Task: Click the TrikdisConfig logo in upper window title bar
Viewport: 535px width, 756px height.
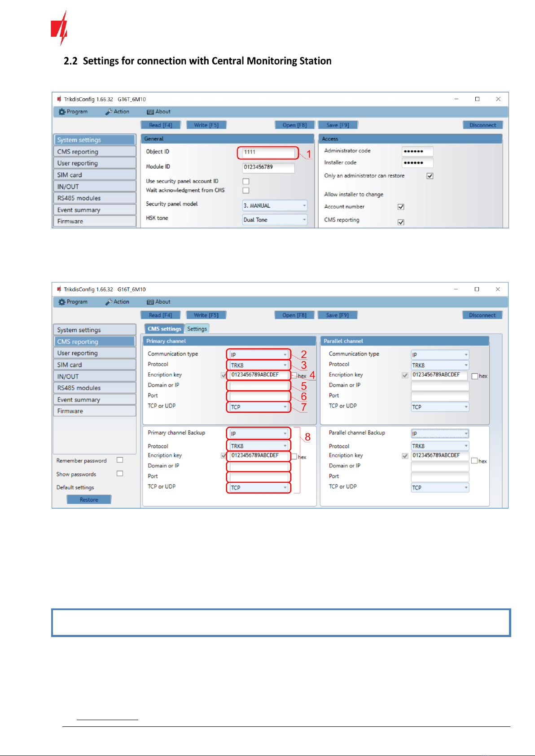Action: point(59,99)
